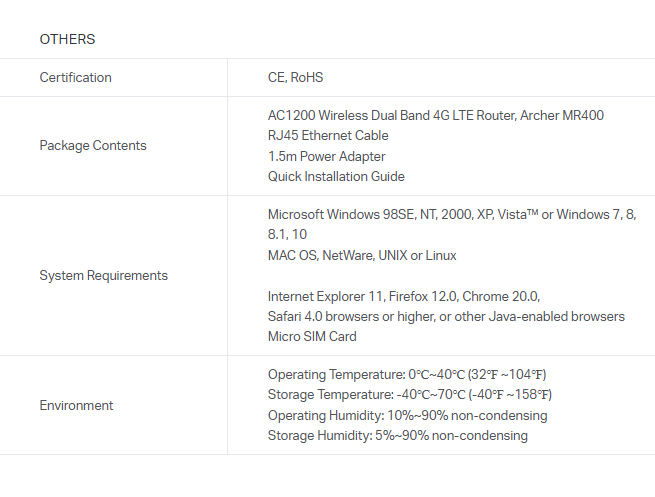This screenshot has width=655, height=497.
Task: Select the Package Contents label
Action: click(92, 145)
